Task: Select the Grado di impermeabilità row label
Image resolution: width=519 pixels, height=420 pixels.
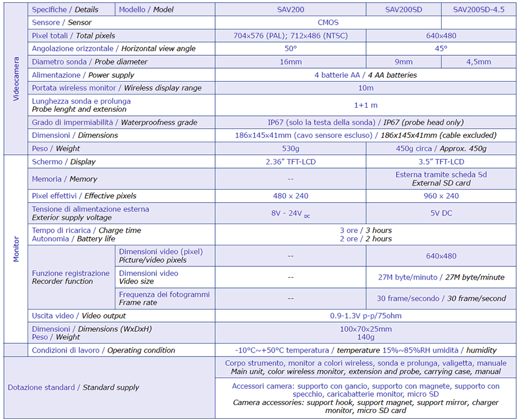Action: [x=115, y=122]
